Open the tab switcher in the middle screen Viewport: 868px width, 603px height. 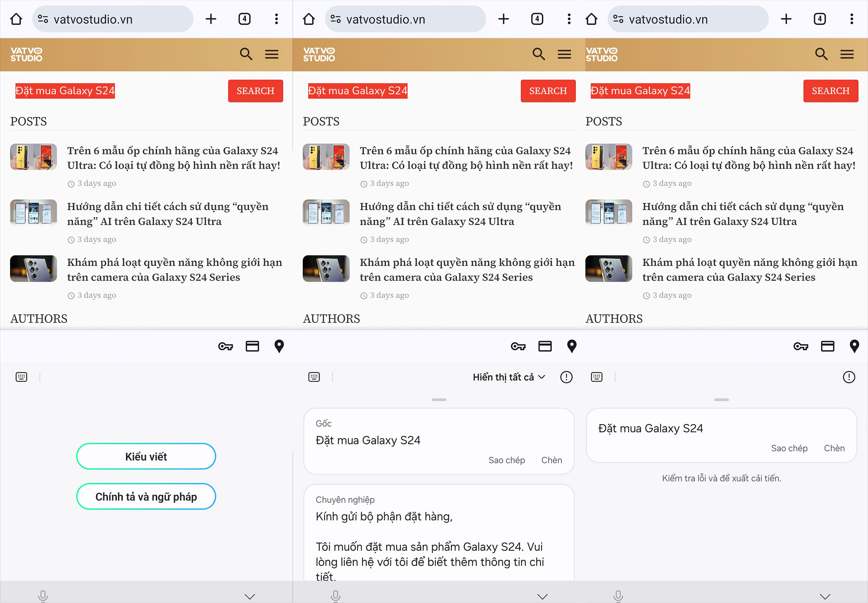[x=537, y=19]
